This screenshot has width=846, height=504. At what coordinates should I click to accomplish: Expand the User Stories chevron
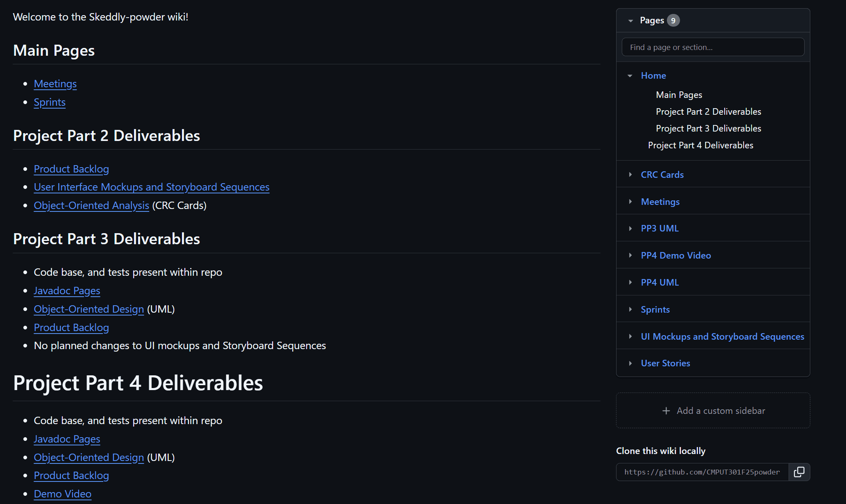(x=630, y=363)
